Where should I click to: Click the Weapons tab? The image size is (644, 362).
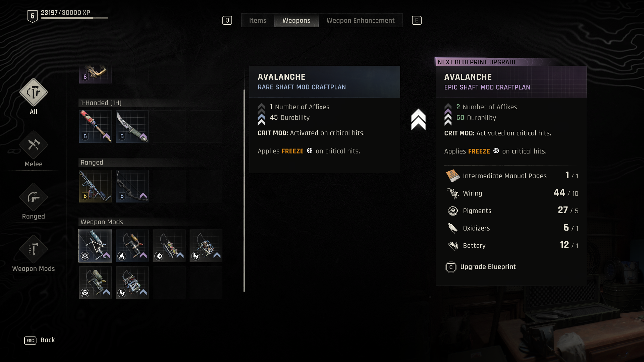click(x=297, y=20)
